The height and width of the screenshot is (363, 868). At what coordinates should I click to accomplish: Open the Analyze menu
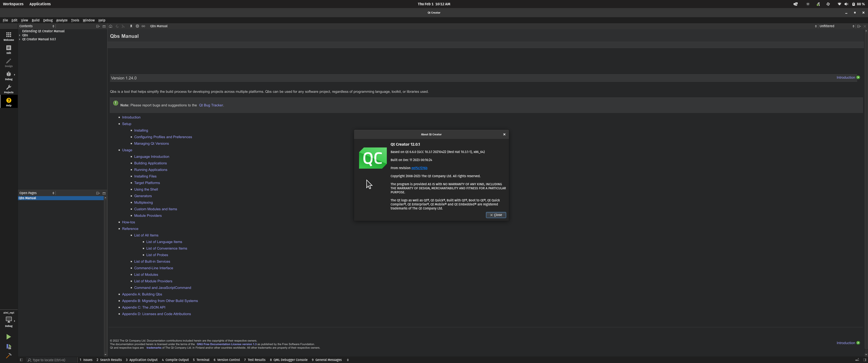point(62,20)
